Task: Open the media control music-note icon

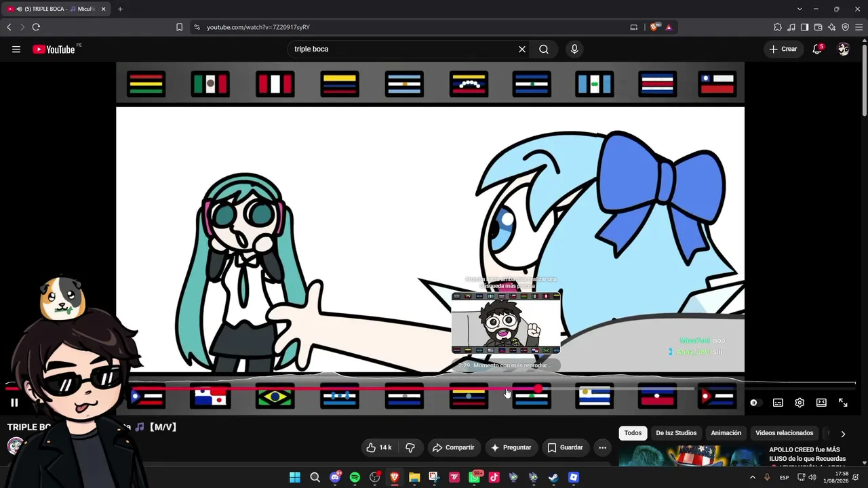Action: click(791, 27)
